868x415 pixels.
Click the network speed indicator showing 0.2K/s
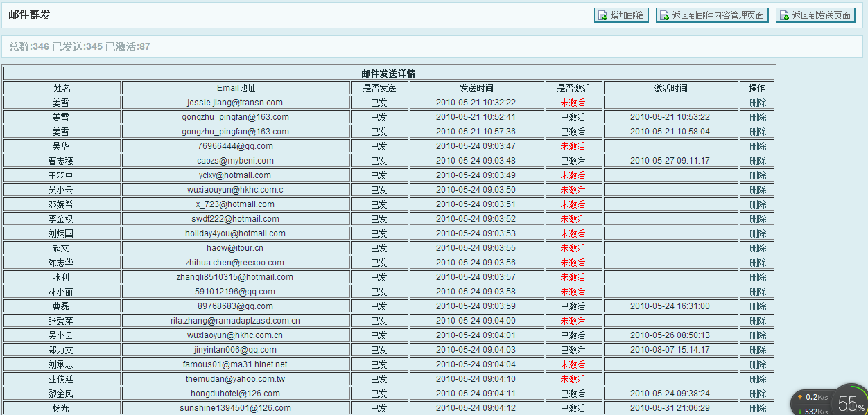812,397
